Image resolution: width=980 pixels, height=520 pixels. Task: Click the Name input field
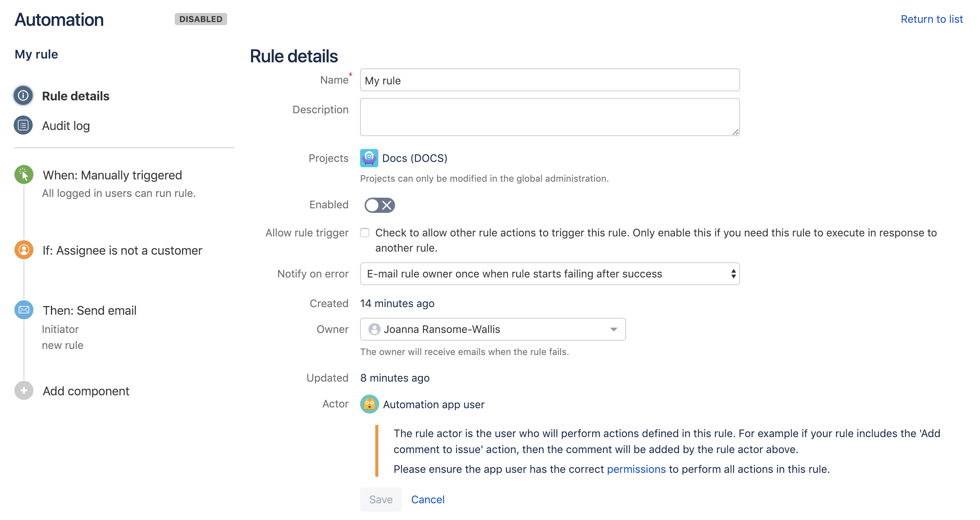click(549, 80)
